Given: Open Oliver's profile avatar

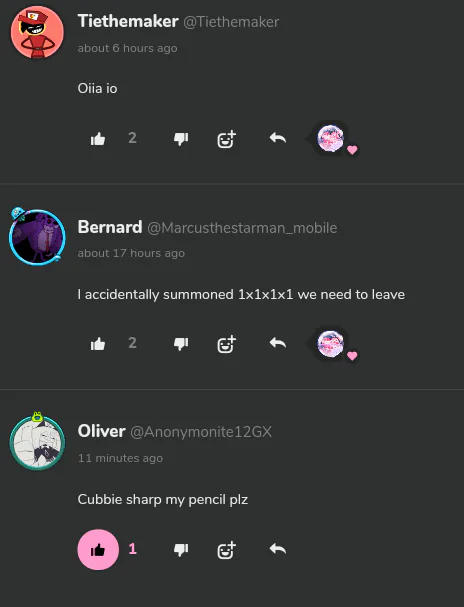Looking at the screenshot, I should pyautogui.click(x=37, y=442).
